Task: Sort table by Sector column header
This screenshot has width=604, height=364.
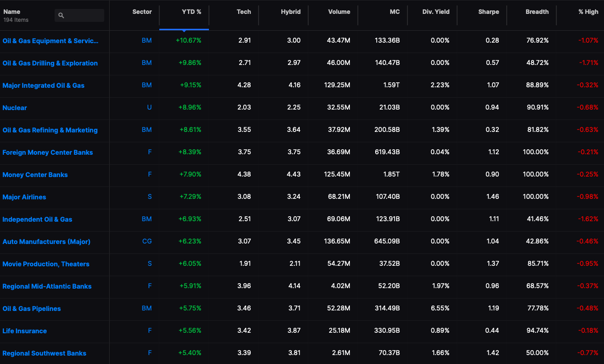Action: coord(142,12)
